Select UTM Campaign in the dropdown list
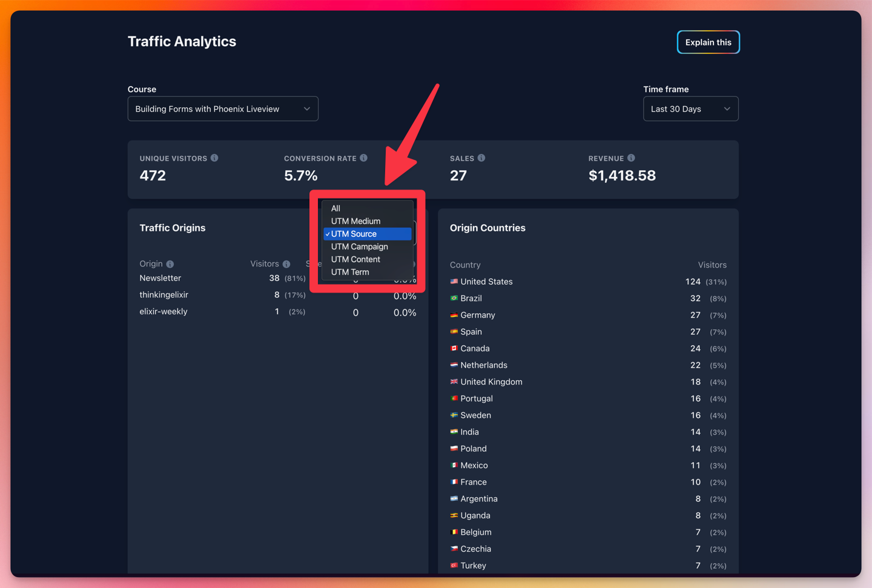This screenshot has height=588, width=872. [x=359, y=246]
